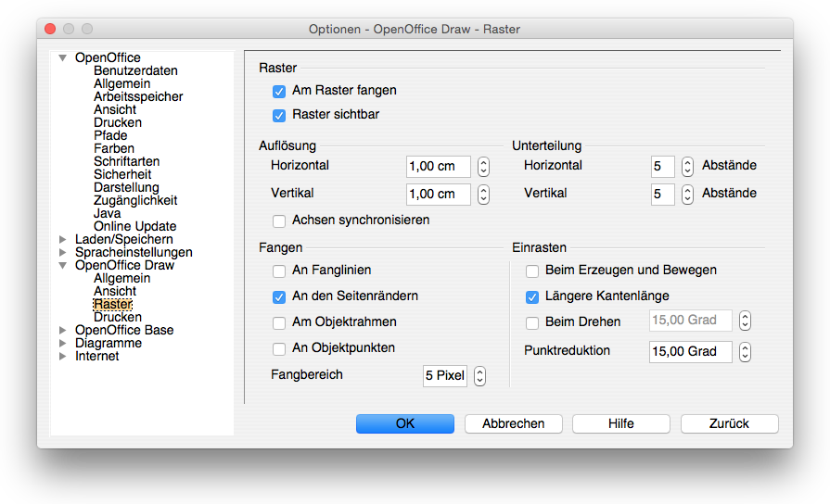The image size is (830, 504).
Task: Click Auflösung Horizontal 1,00 cm field
Action: pyautogui.click(x=439, y=167)
